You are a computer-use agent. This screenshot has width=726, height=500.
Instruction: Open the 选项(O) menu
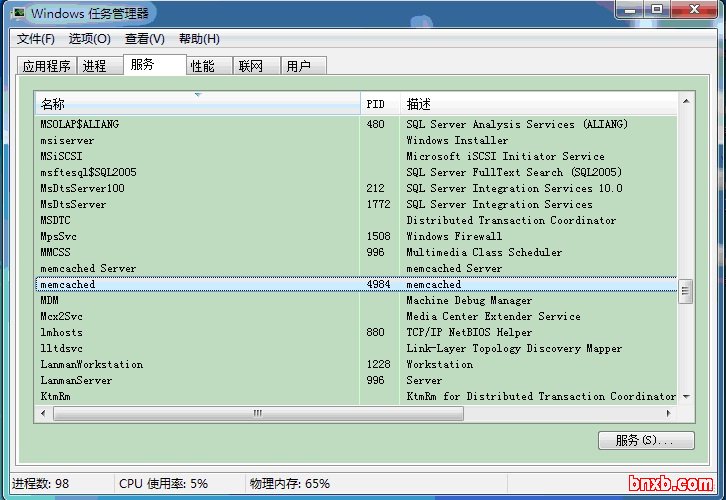(x=89, y=39)
